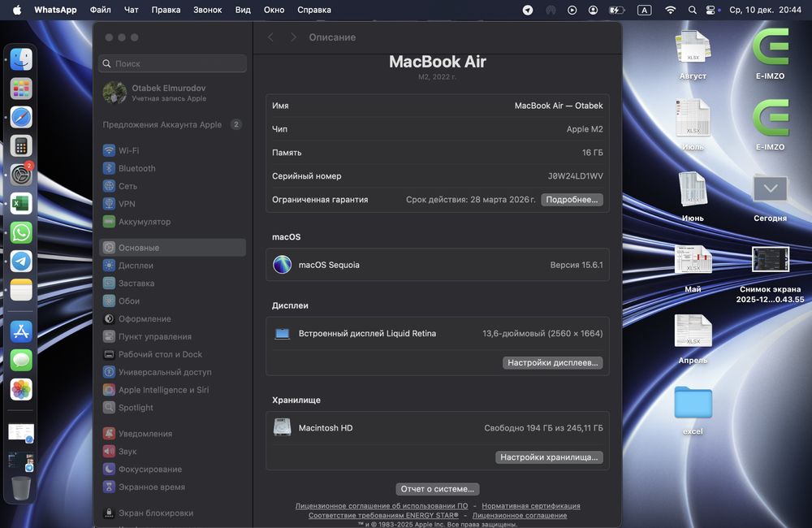Open Messages from the Dock
The height and width of the screenshot is (528, 812).
[21, 360]
